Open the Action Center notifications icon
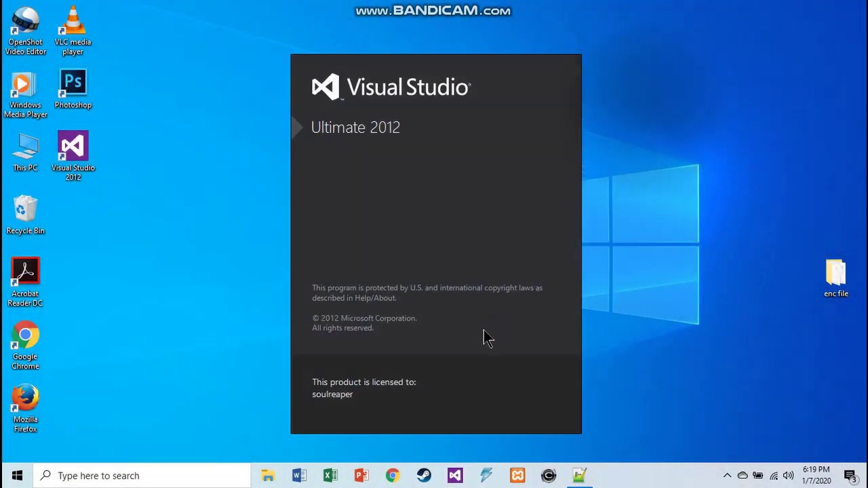This screenshot has width=868, height=488. [x=850, y=476]
